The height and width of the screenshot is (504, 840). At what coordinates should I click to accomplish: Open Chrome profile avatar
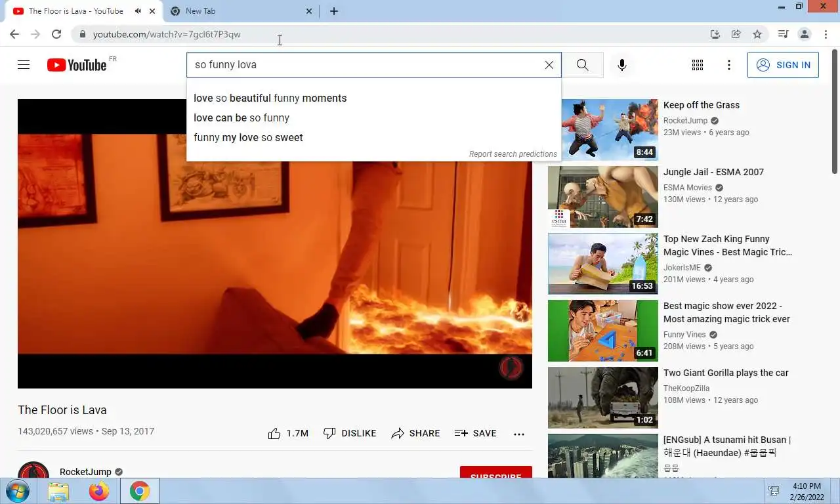coord(804,34)
